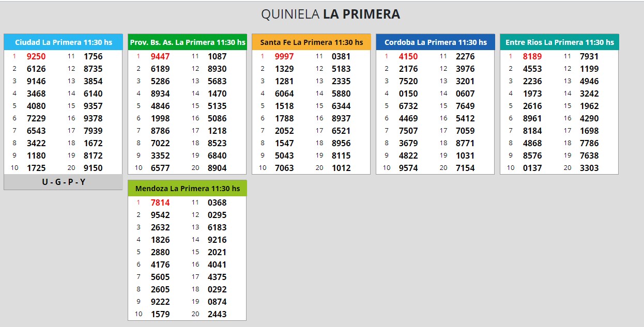Click number 8904 in Prov. Bs. As. table
Image resolution: width=644 pixels, height=327 pixels.
(217, 168)
